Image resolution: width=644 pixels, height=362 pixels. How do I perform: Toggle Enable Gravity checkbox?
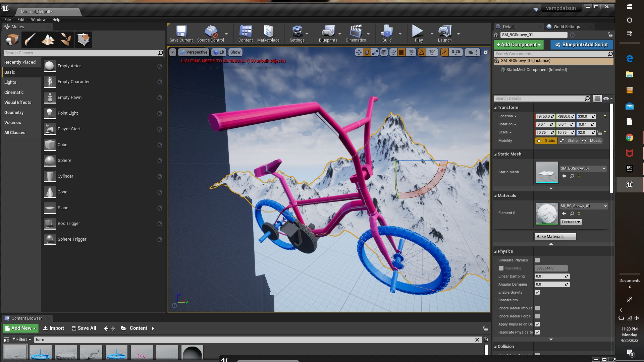click(x=537, y=292)
